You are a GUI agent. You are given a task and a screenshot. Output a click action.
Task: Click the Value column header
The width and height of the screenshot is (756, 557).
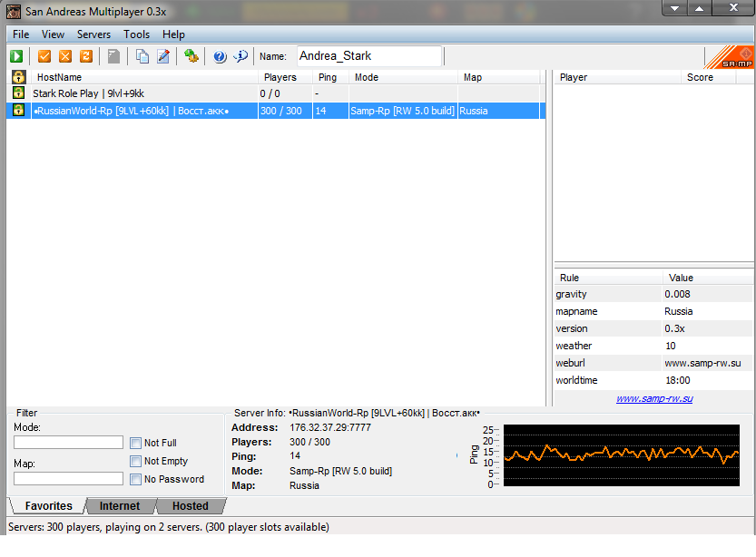click(x=707, y=278)
